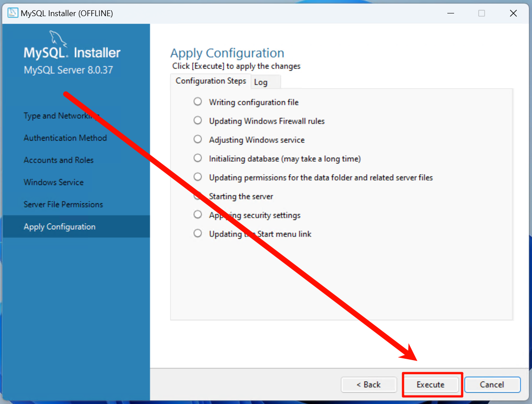Select the Updating permissions for data folder indicator
The width and height of the screenshot is (532, 404).
coord(197,177)
